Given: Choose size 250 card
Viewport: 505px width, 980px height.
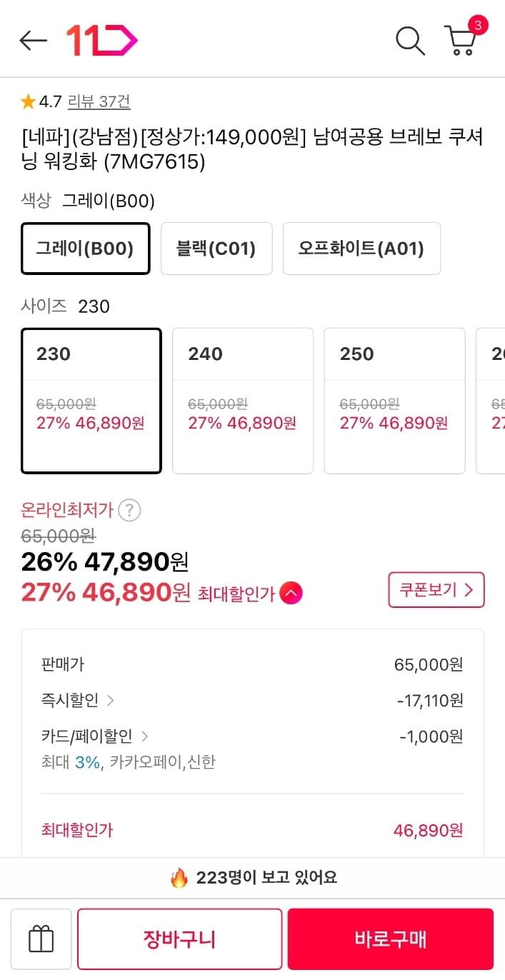Looking at the screenshot, I should (x=394, y=401).
